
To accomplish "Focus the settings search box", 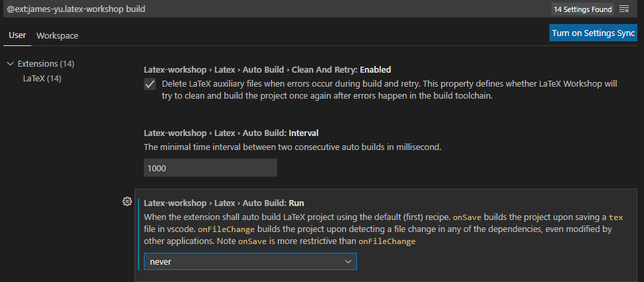I will pos(266,9).
